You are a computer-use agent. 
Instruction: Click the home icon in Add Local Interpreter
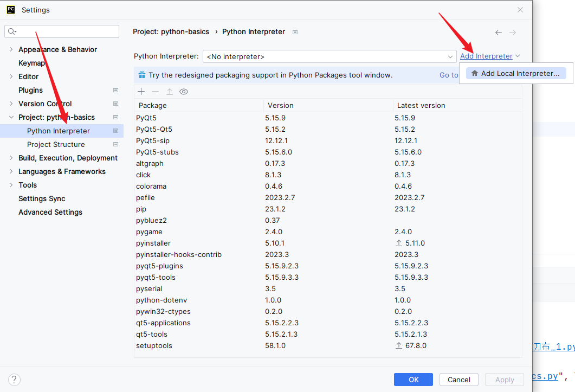click(x=475, y=73)
